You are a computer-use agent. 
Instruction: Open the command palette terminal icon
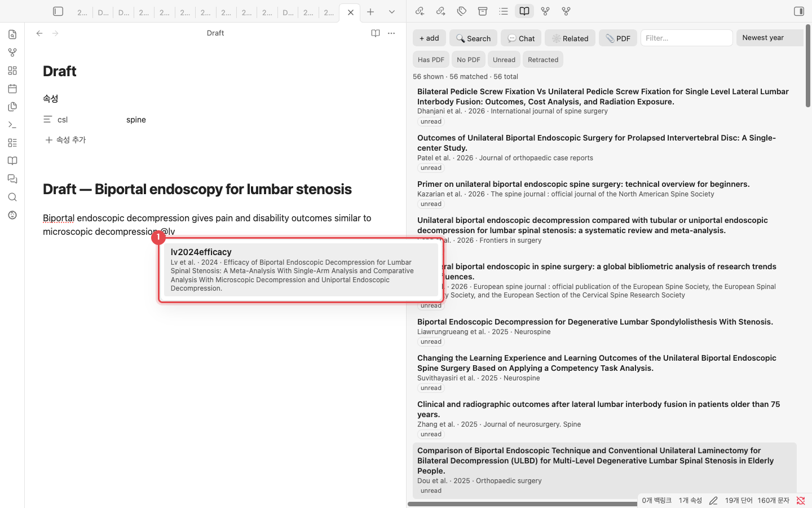tap(12, 125)
